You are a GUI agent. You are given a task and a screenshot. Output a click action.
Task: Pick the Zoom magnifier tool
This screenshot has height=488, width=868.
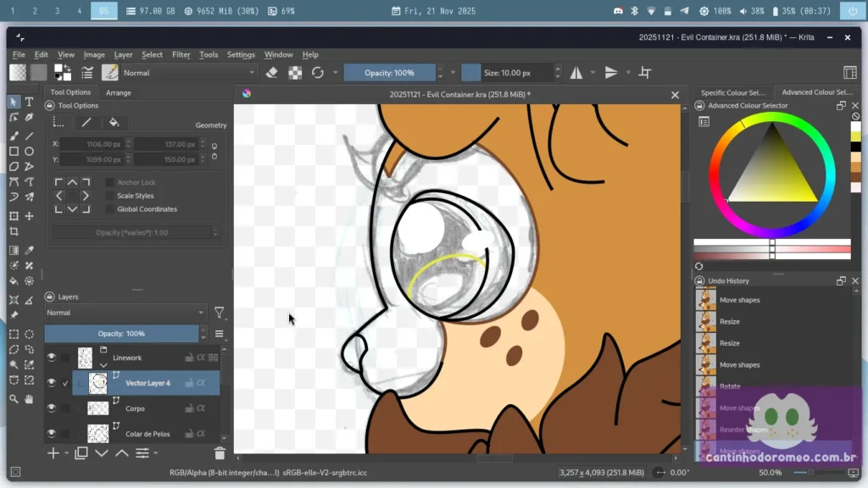pyautogui.click(x=14, y=399)
